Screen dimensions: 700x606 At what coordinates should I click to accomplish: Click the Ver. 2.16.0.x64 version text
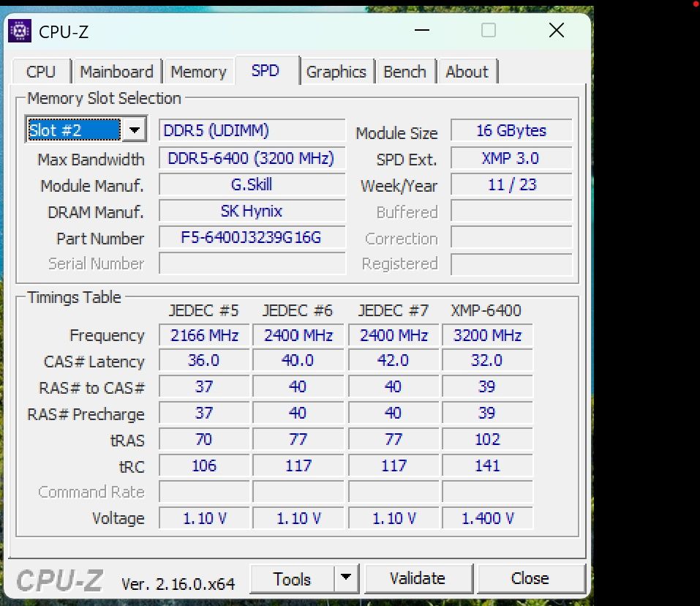click(178, 583)
